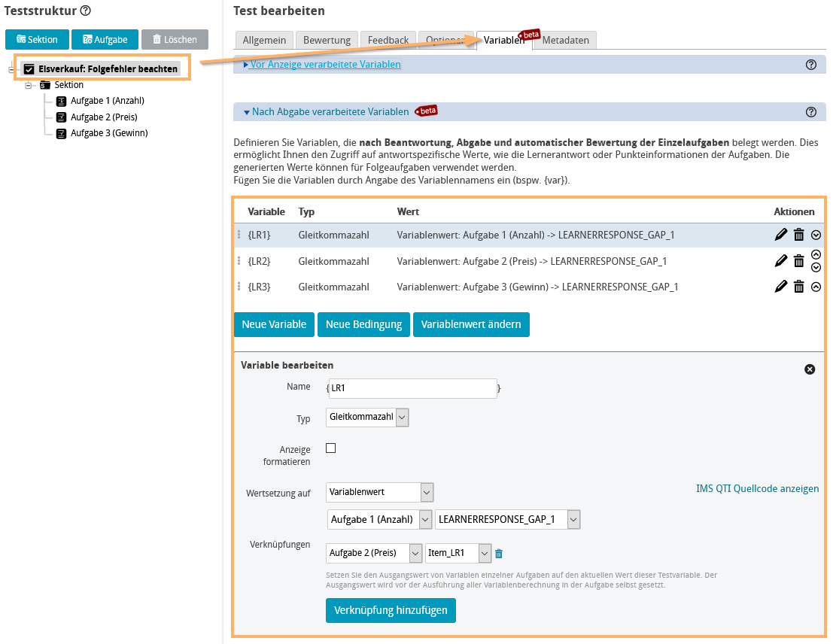Move {LR1} down using the chevron circle icon

coord(816,235)
